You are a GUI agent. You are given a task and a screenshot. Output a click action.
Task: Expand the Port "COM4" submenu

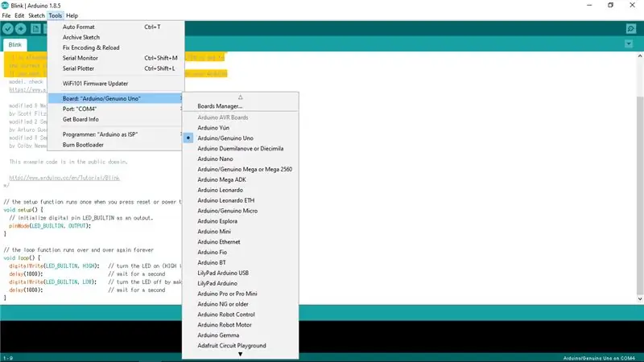coord(116,109)
